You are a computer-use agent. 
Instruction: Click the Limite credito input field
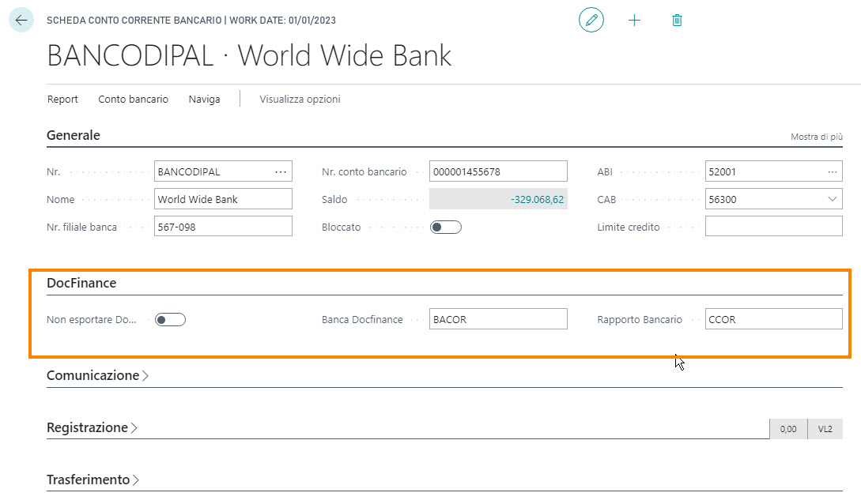pyautogui.click(x=773, y=228)
